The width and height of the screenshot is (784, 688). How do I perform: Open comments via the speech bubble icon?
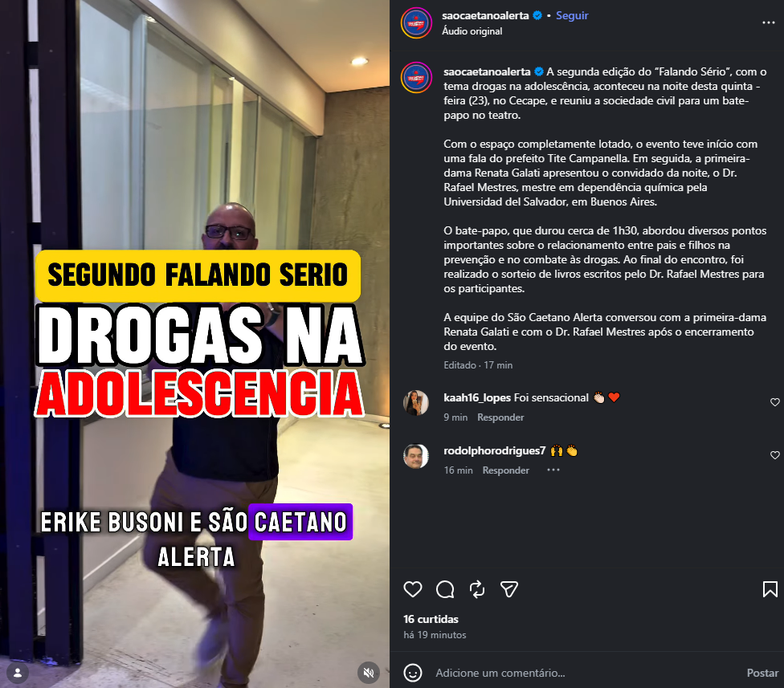445,589
